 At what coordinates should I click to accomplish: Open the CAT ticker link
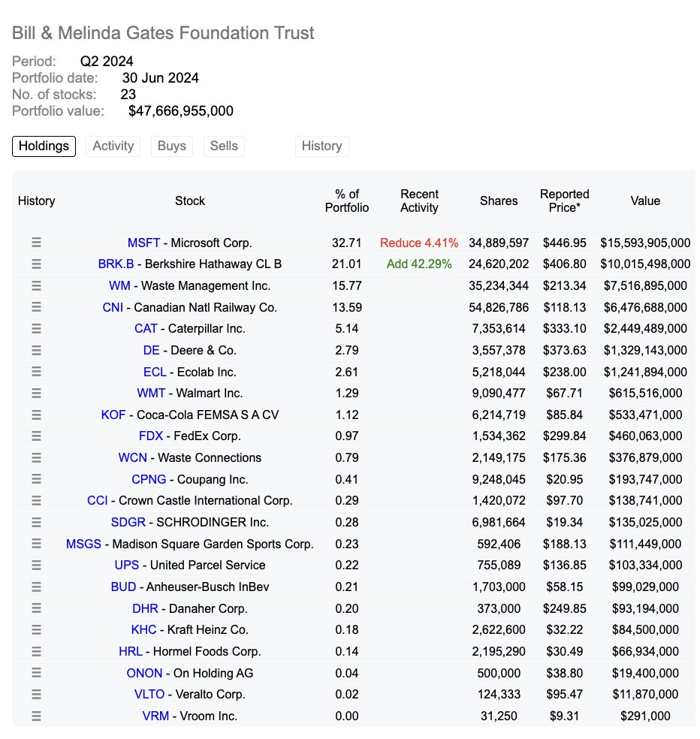(x=146, y=328)
